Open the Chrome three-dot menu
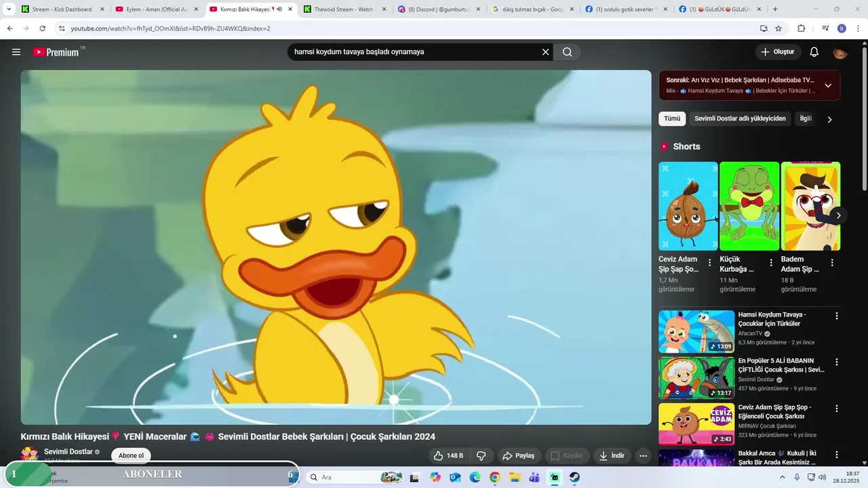Viewport: 868px width, 488px height. 857,28
